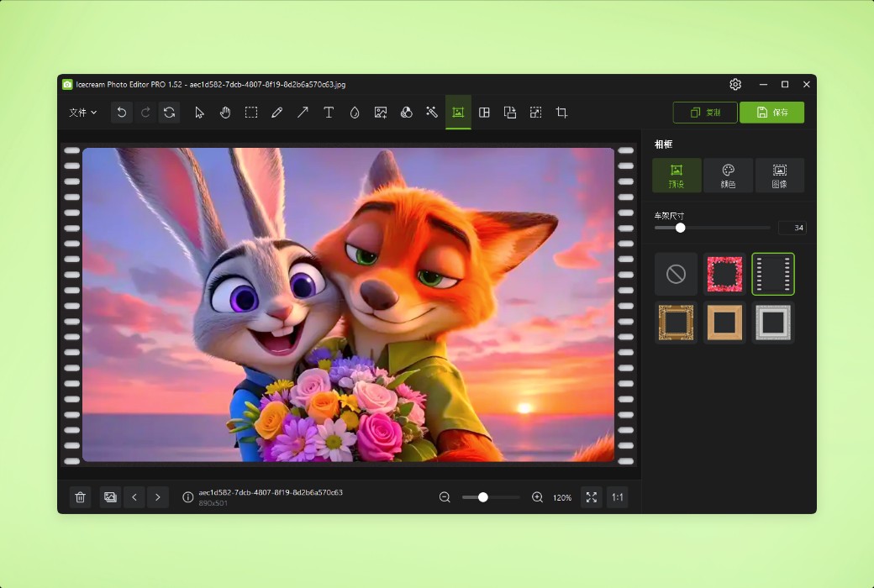Select the pink floral frame preset
The height and width of the screenshot is (588, 874).
coord(724,273)
